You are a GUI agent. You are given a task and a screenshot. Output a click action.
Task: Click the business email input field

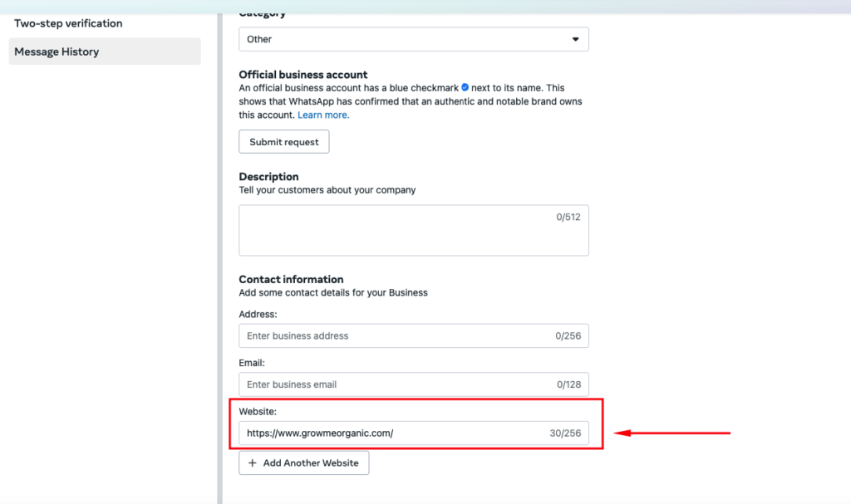point(414,384)
